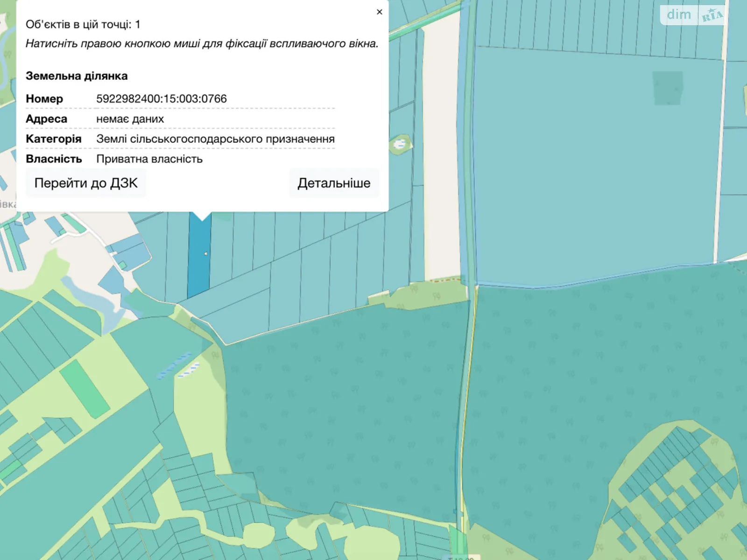Click the 'немає даних' address value

pyautogui.click(x=130, y=119)
